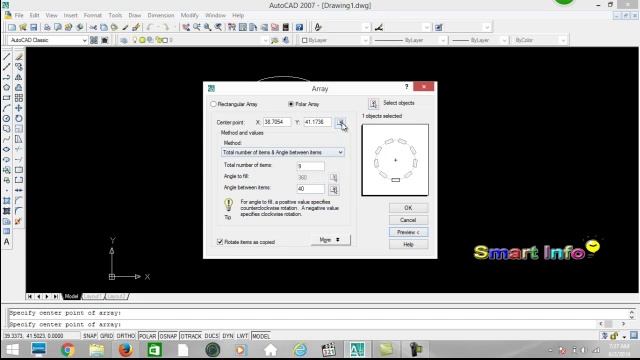Select the Spline draw tool

tap(7, 139)
